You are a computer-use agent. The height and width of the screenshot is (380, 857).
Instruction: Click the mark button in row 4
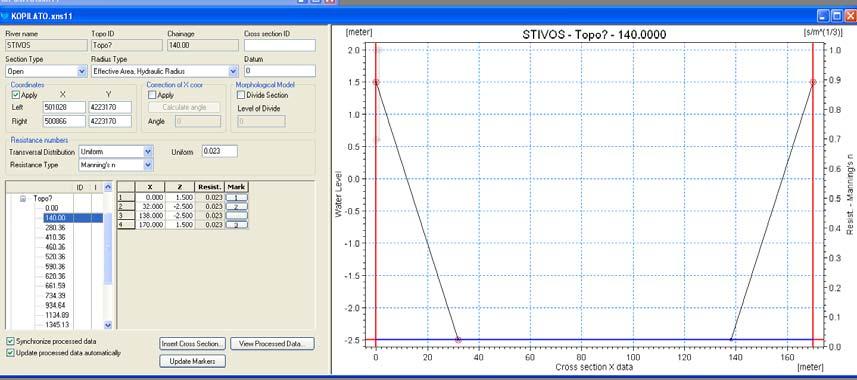pos(237,225)
